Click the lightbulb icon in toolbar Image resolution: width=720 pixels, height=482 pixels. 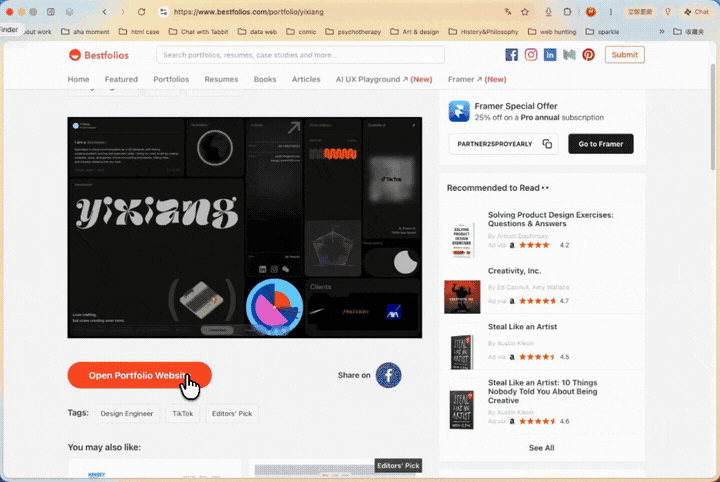pos(668,12)
